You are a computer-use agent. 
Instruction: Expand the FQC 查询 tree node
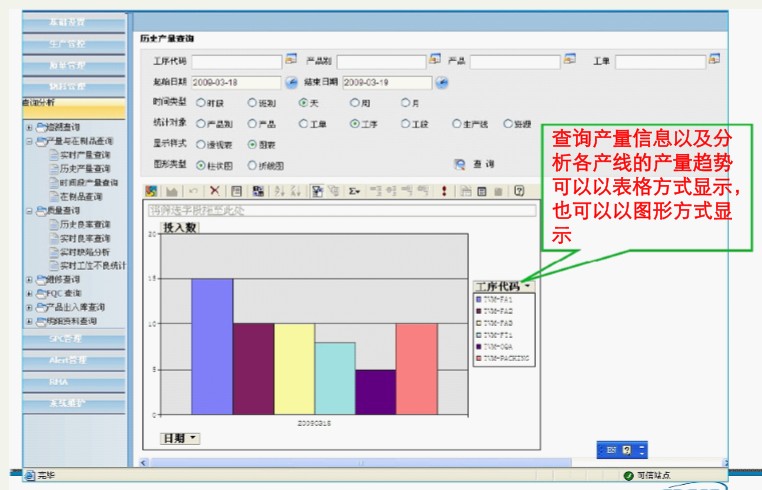[x=29, y=294]
